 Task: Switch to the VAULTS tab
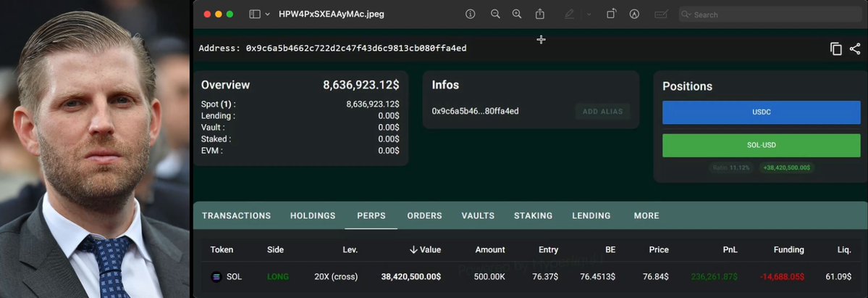[x=478, y=216]
